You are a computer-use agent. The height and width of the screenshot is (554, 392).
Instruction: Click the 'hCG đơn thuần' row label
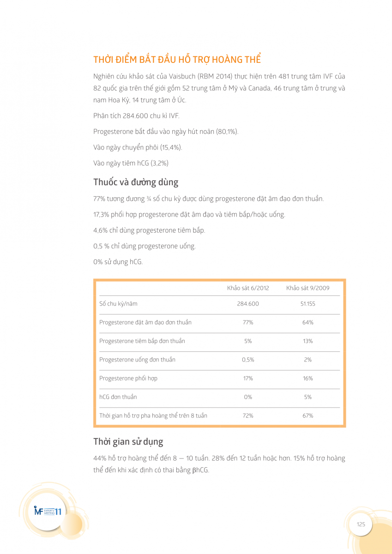tap(118, 397)
